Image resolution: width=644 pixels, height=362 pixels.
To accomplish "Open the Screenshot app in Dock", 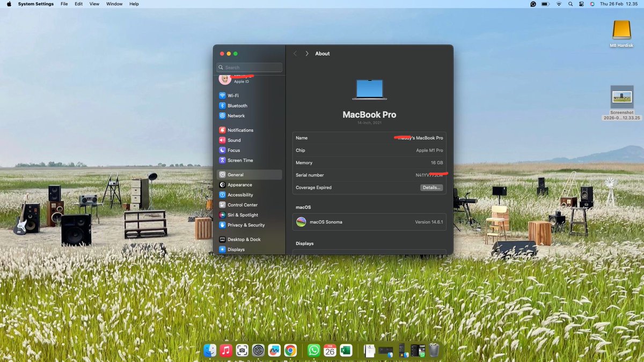I will point(242,350).
